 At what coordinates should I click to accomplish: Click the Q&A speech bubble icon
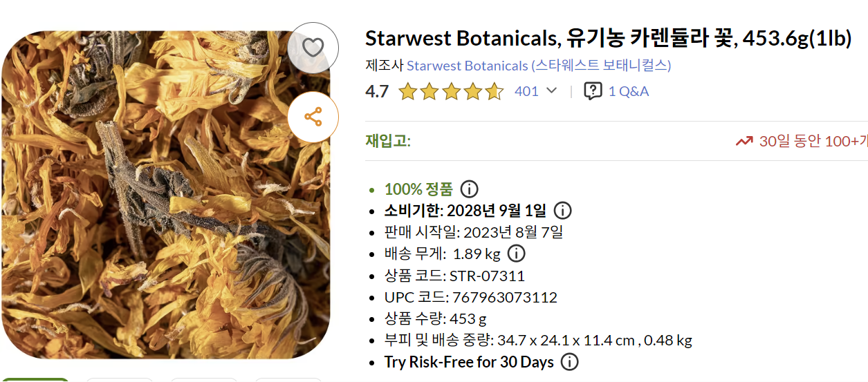[593, 91]
